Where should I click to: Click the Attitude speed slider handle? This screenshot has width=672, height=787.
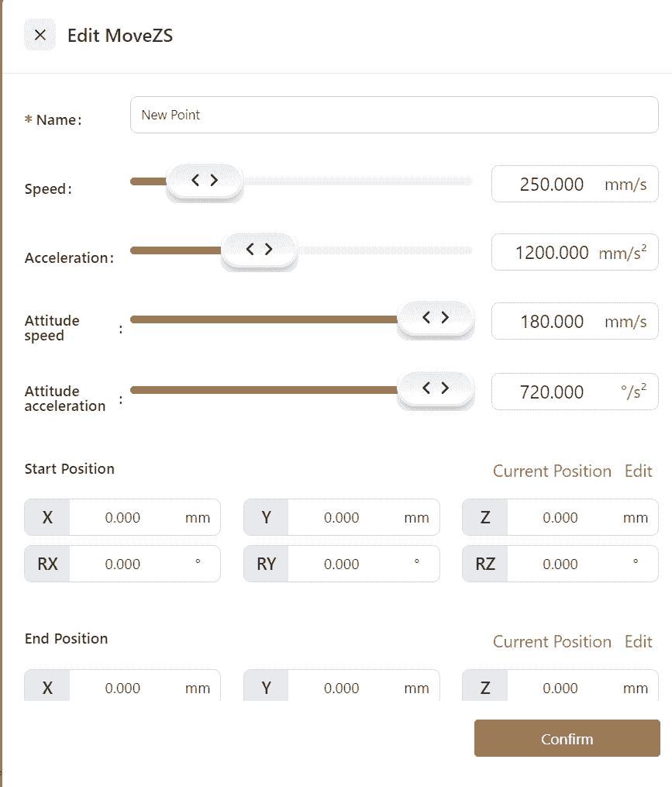[x=435, y=318]
